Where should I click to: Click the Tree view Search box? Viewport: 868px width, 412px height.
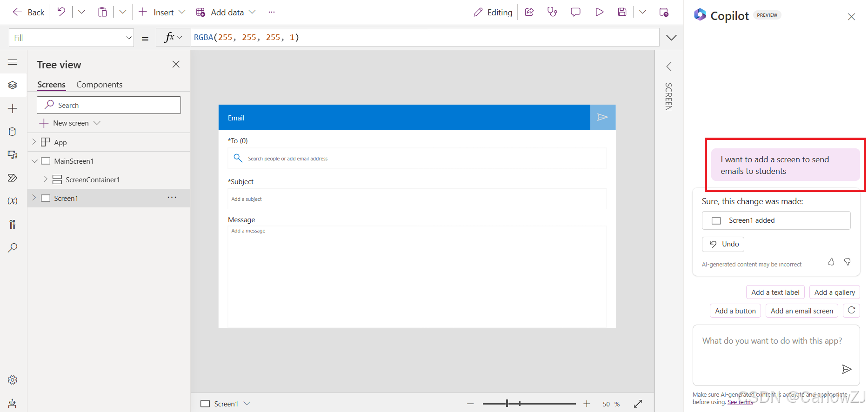click(109, 105)
